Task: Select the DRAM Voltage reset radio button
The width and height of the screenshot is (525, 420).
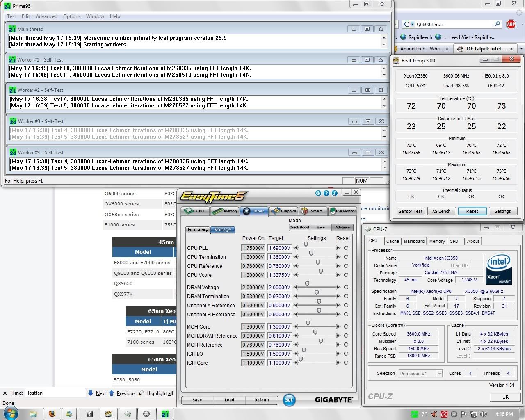Action: pyautogui.click(x=346, y=287)
